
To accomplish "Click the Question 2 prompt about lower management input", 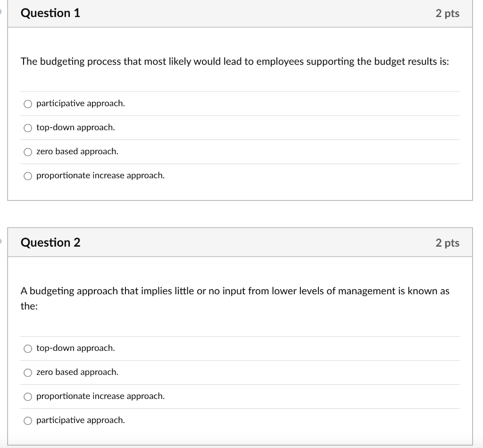I will pyautogui.click(x=235, y=291).
